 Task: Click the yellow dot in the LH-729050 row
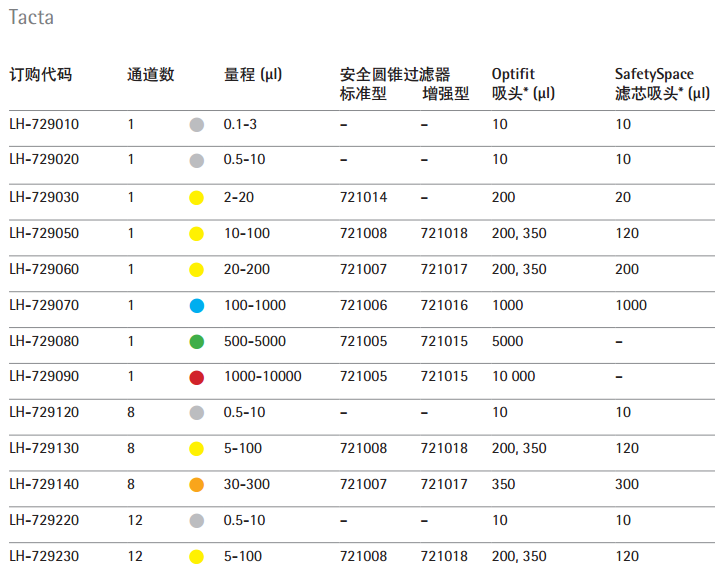(197, 234)
